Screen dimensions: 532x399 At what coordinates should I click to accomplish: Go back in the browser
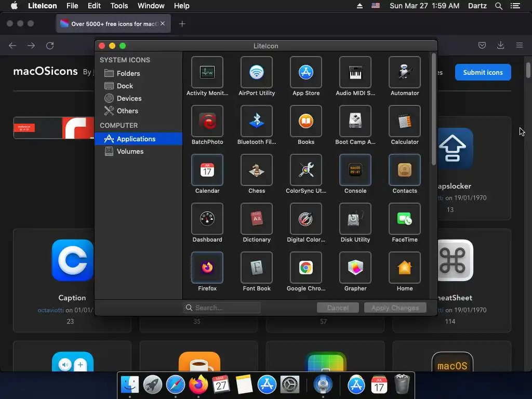12,46
